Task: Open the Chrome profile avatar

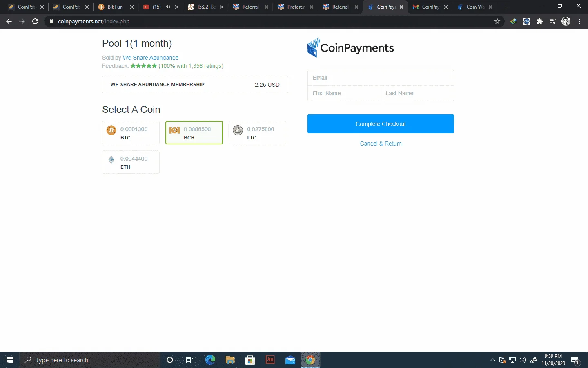Action: pyautogui.click(x=566, y=21)
